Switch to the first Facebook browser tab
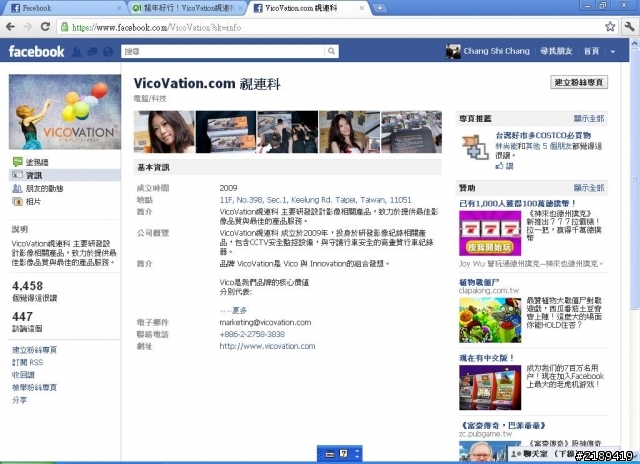 click(x=63, y=8)
